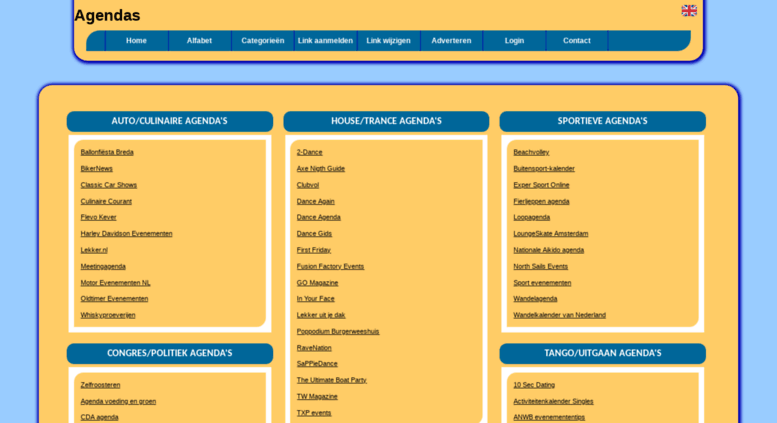Open the Clubvol link
The width and height of the screenshot is (777, 423).
coord(308,185)
